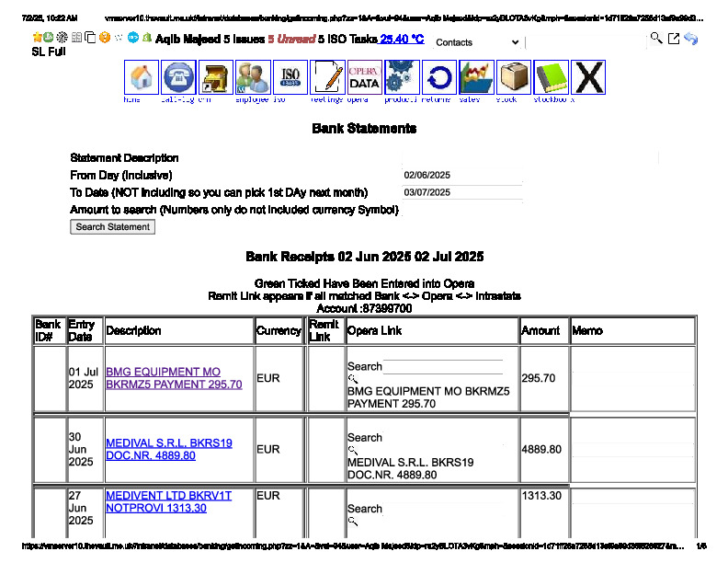Click the top-right magnifier search icon
The image size is (728, 563).
(x=655, y=38)
